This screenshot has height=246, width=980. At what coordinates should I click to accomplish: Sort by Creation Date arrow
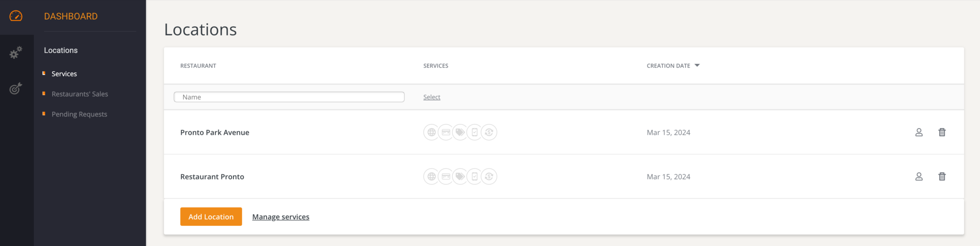coord(697,65)
